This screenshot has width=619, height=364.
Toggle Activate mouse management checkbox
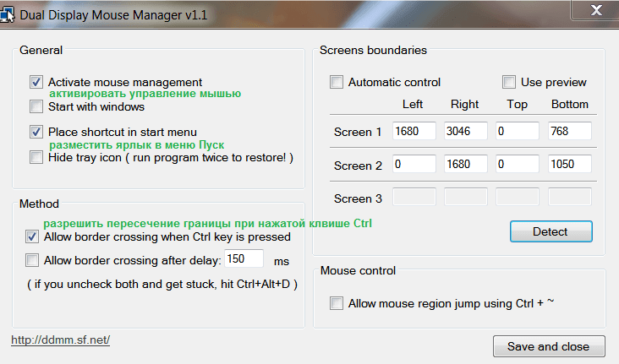(x=36, y=82)
